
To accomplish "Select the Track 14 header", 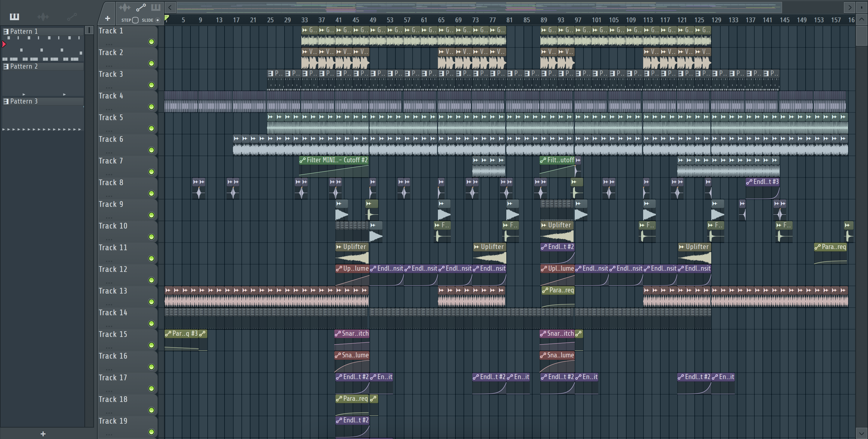I will [x=127, y=319].
